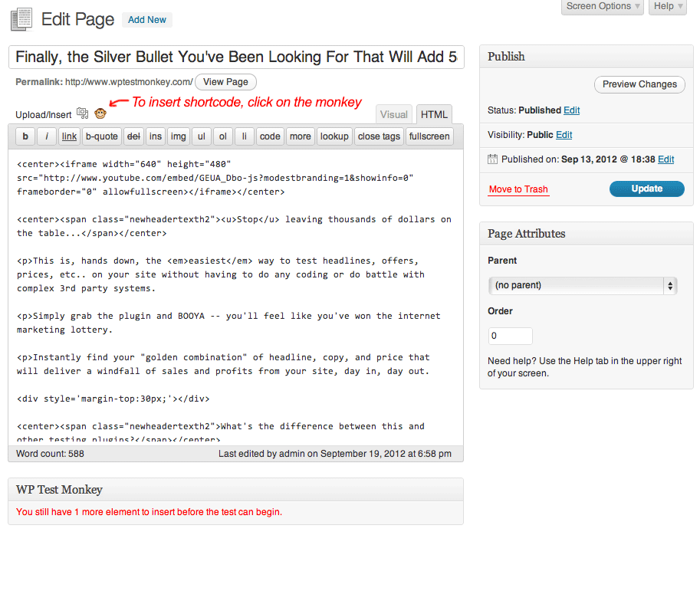Click the bold 'b' quicktag button
The image size is (700, 591).
25,136
